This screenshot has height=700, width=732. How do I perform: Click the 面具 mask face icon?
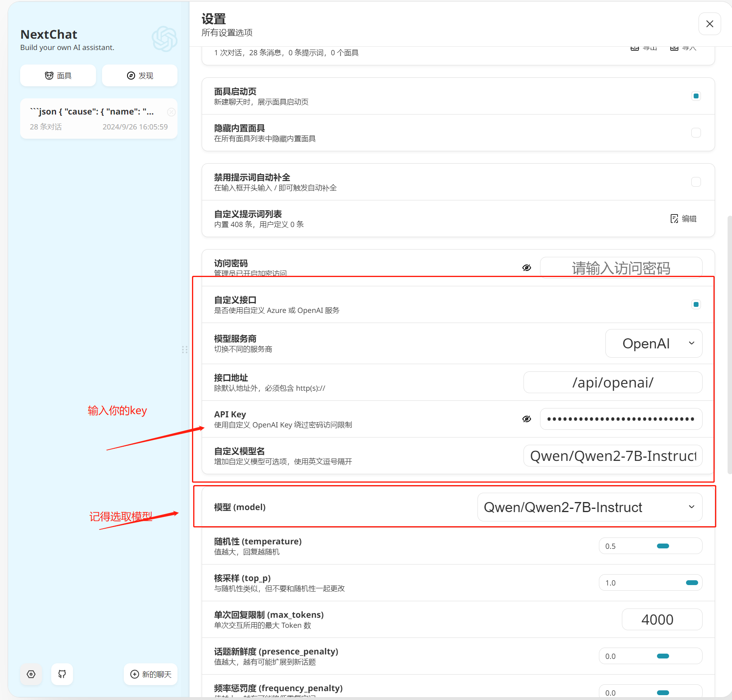coord(49,75)
